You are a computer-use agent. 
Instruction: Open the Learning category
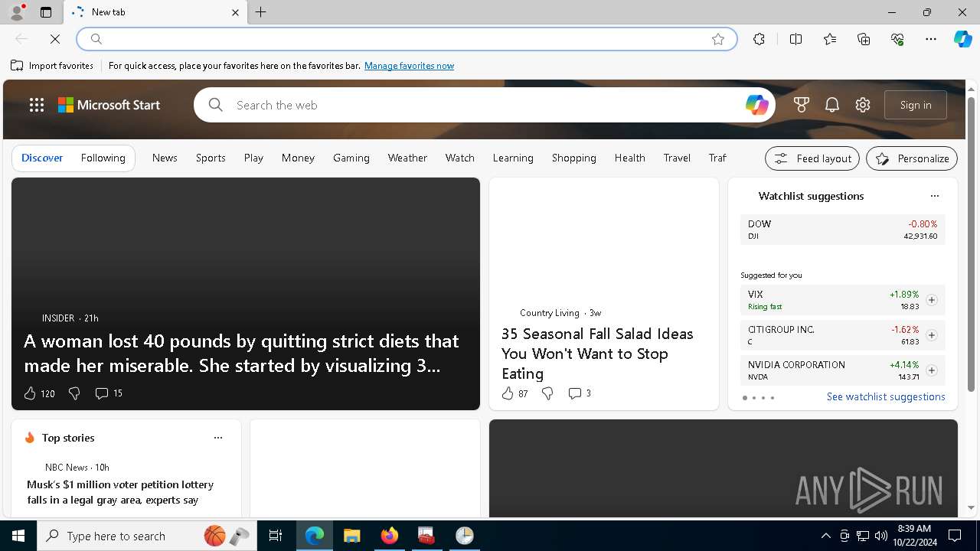point(513,158)
